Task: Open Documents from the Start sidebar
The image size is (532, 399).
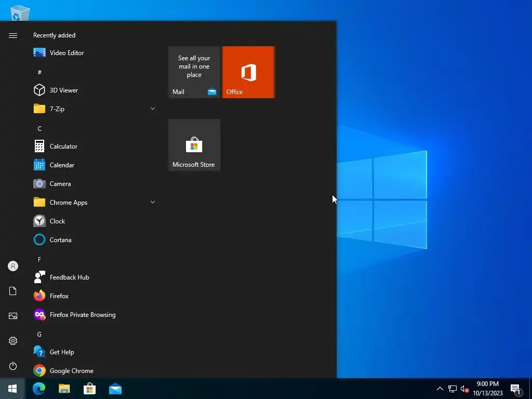Action: coord(13,291)
